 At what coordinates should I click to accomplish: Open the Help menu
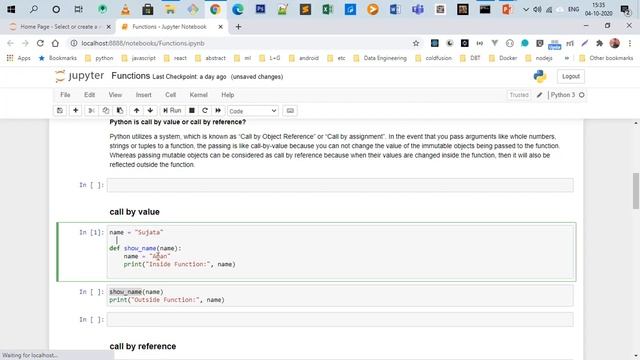(228, 95)
